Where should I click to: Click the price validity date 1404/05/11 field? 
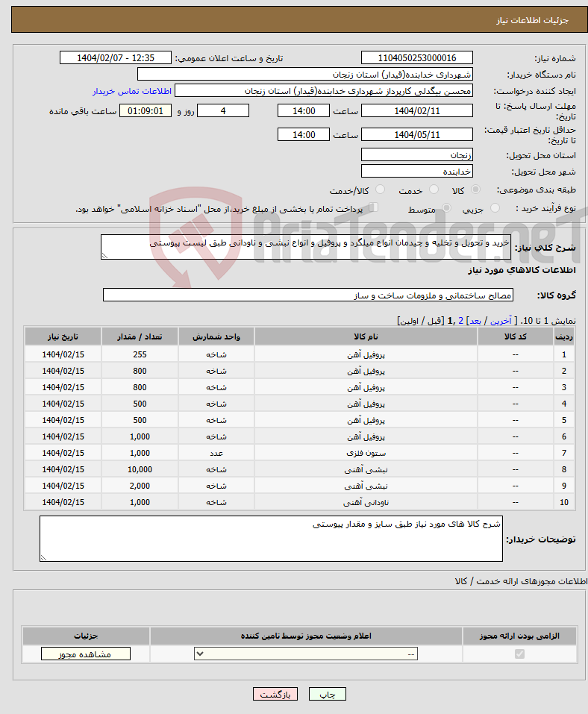[416, 134]
